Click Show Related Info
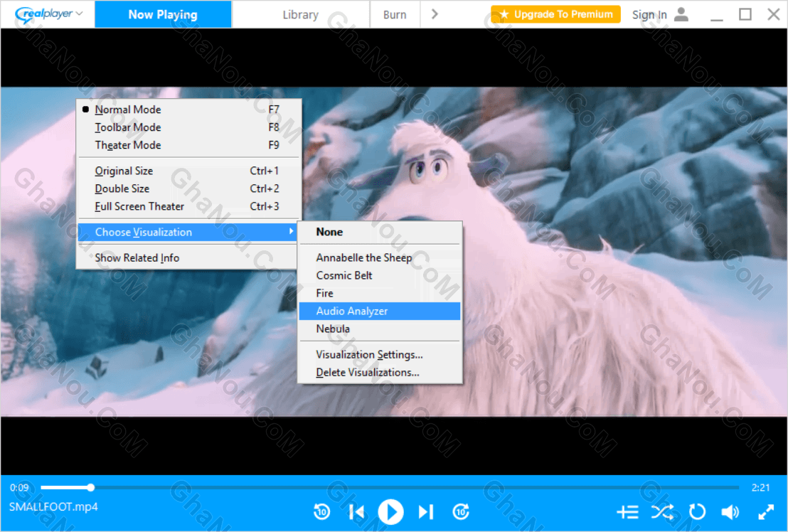This screenshot has height=532, width=788. (189, 257)
